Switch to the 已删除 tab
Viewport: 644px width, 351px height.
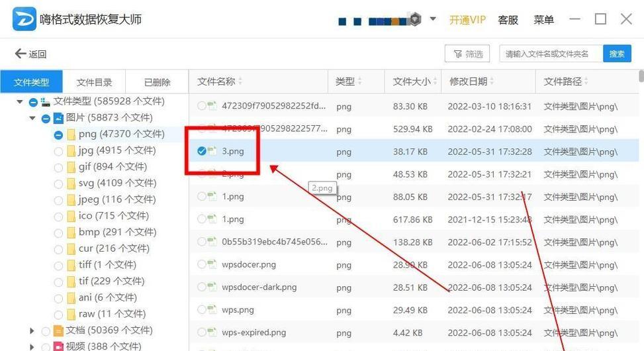tap(157, 82)
